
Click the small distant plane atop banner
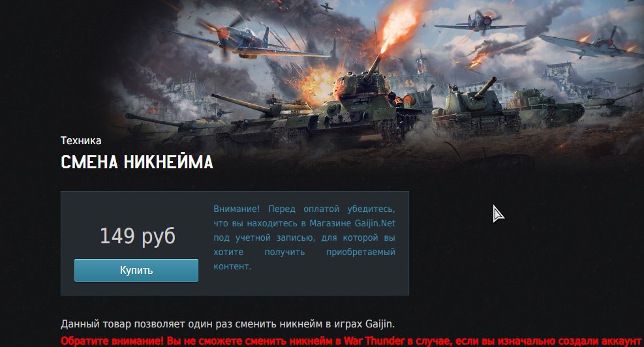(x=326, y=7)
